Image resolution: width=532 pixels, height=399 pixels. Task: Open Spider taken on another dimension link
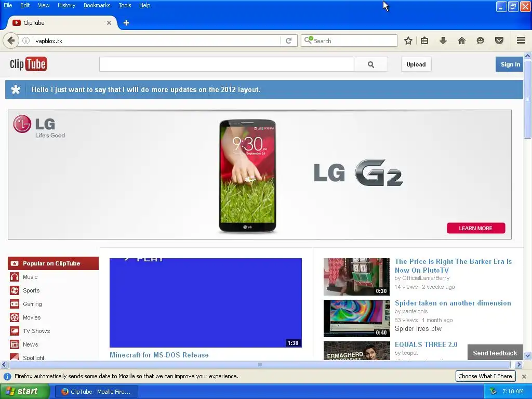tap(453, 303)
